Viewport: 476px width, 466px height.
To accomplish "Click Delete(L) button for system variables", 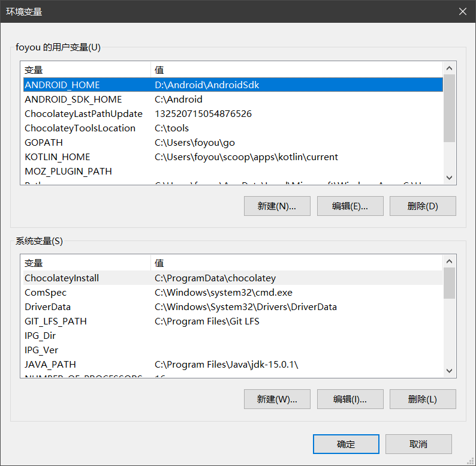I will pyautogui.click(x=423, y=399).
